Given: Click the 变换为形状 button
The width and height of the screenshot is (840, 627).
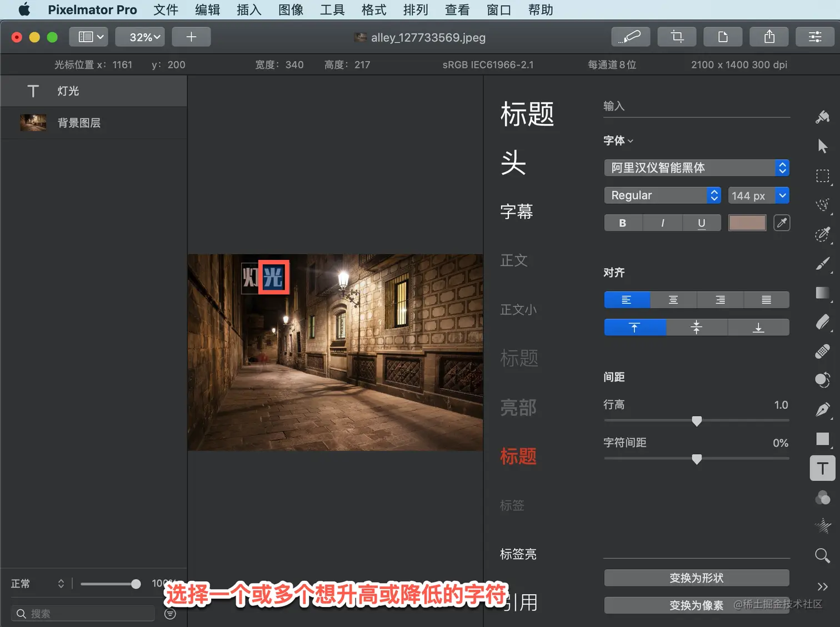Looking at the screenshot, I should pos(697,578).
